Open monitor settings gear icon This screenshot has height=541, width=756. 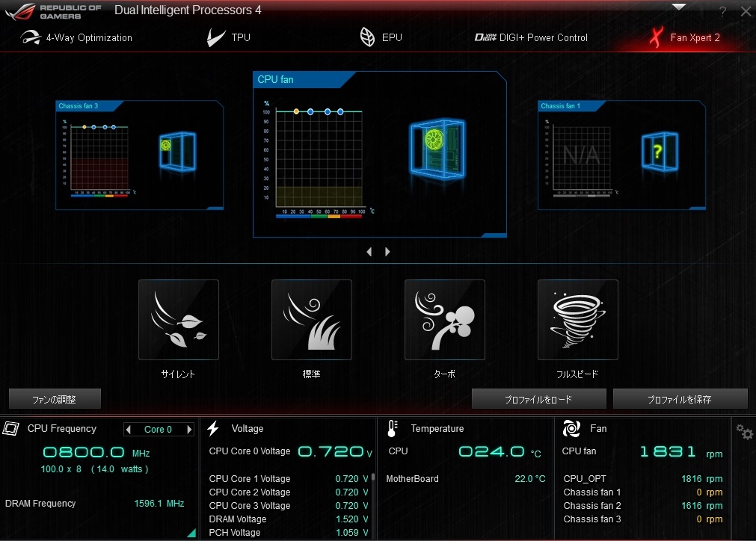745,432
